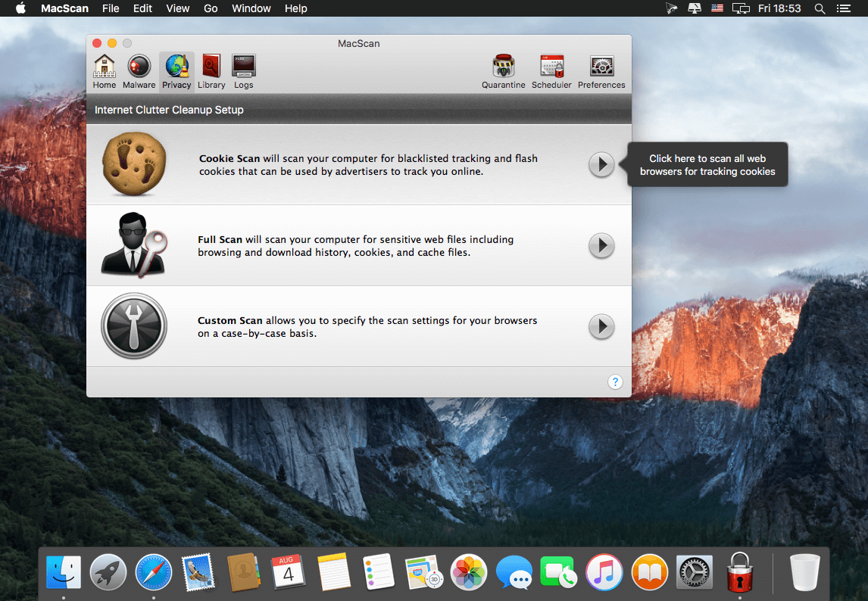Viewport: 868px width, 601px height.
Task: Open Reminders from the Dock
Action: pyautogui.click(x=379, y=572)
